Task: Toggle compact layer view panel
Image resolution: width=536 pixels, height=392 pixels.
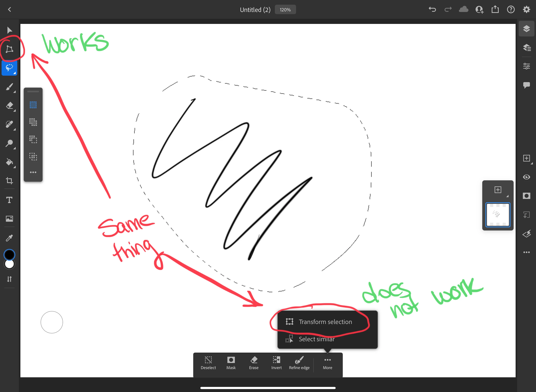Action: tap(526, 29)
